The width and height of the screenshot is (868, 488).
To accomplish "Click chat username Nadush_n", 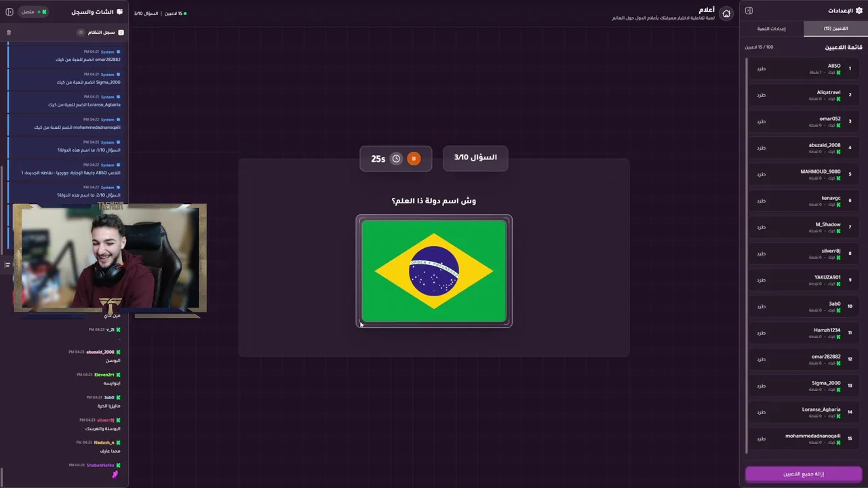I will pos(104,443).
